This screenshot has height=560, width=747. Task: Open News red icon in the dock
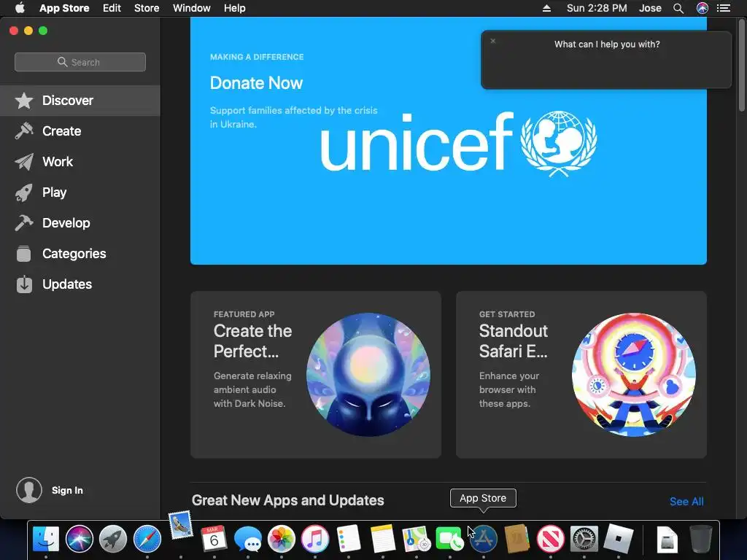(x=550, y=539)
